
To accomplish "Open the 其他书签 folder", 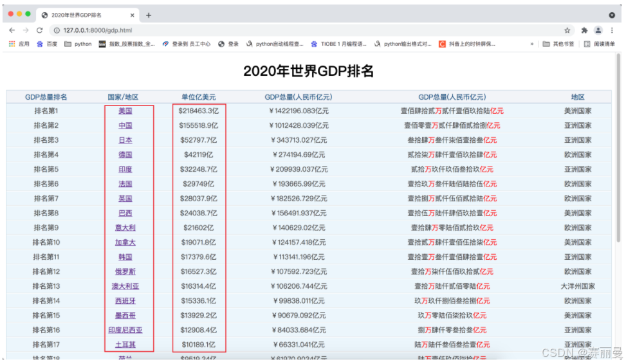I will [558, 44].
